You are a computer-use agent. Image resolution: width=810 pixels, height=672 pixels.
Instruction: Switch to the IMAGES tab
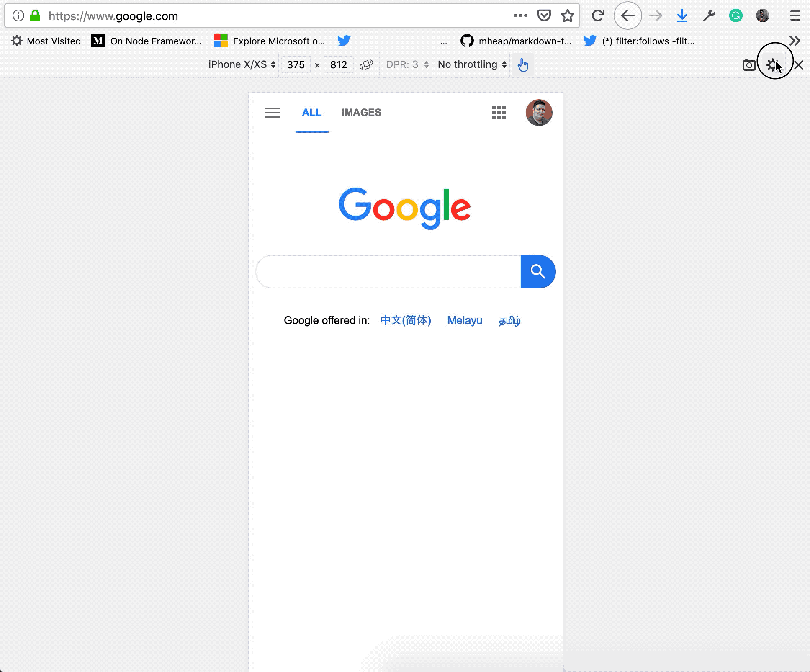tap(361, 112)
